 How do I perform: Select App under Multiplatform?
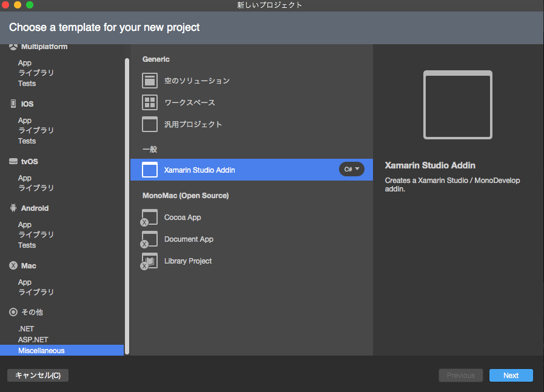pyautogui.click(x=25, y=63)
